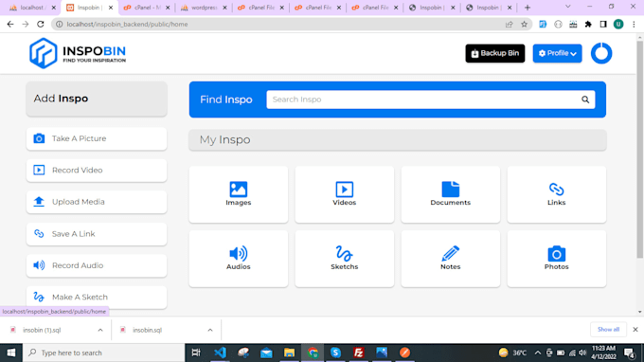Viewport: 644px width, 362px height.
Task: Open the Videos category card
Action: tap(344, 194)
